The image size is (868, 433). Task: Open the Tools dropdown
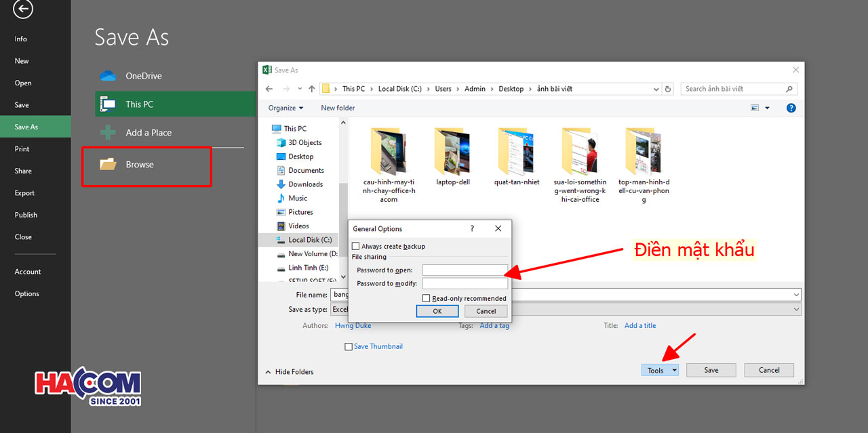tap(659, 370)
